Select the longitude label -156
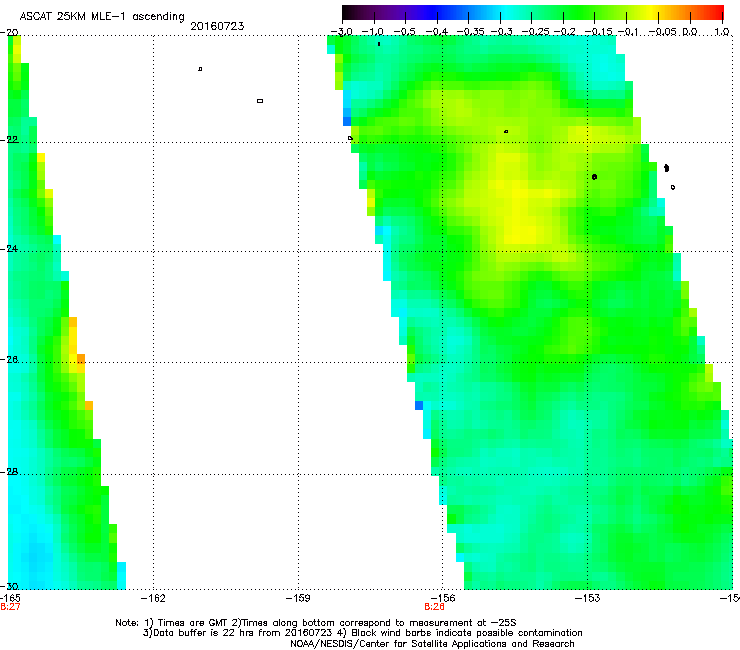Screen dimensions: 740x650 click(x=443, y=598)
